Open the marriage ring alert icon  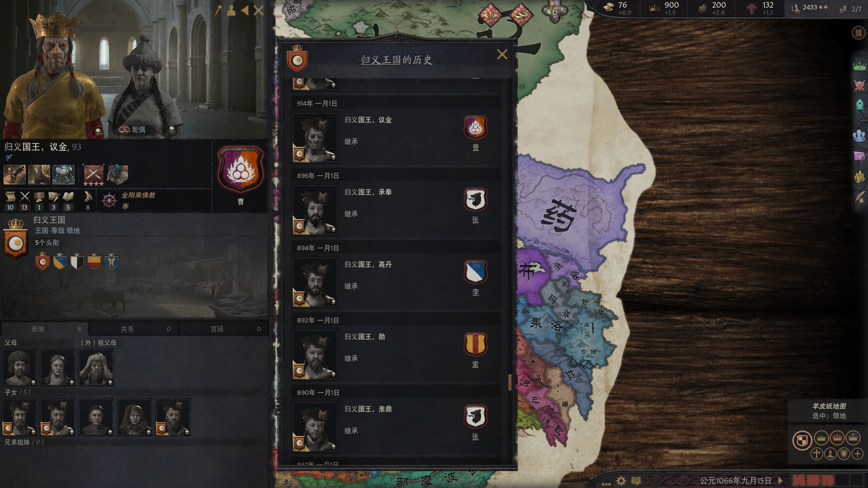[x=520, y=14]
